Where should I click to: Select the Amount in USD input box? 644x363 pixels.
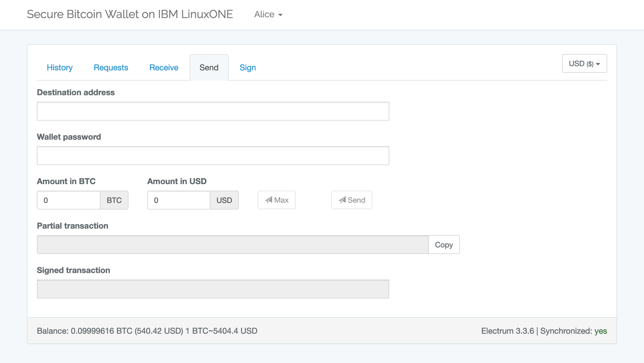click(179, 200)
